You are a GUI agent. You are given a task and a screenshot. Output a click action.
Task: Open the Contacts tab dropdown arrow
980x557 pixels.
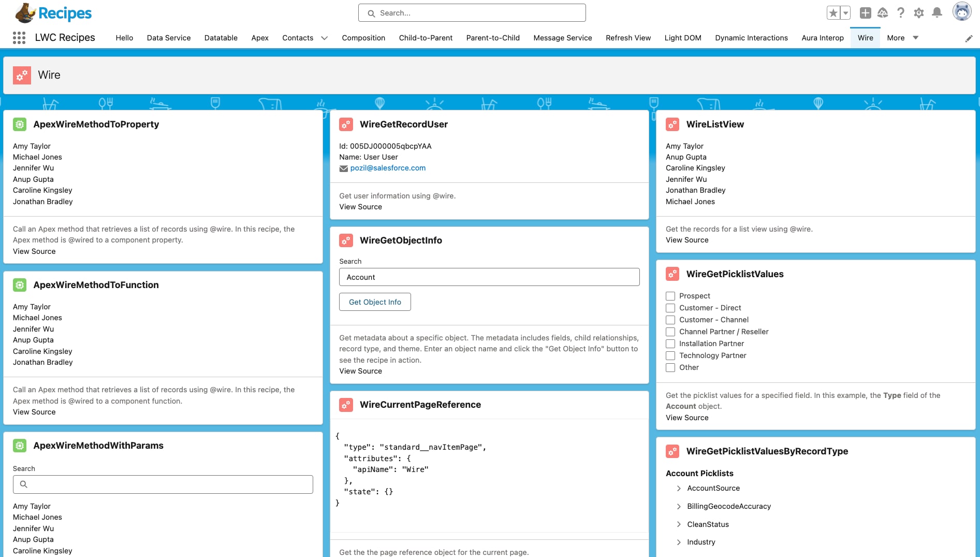tap(325, 38)
